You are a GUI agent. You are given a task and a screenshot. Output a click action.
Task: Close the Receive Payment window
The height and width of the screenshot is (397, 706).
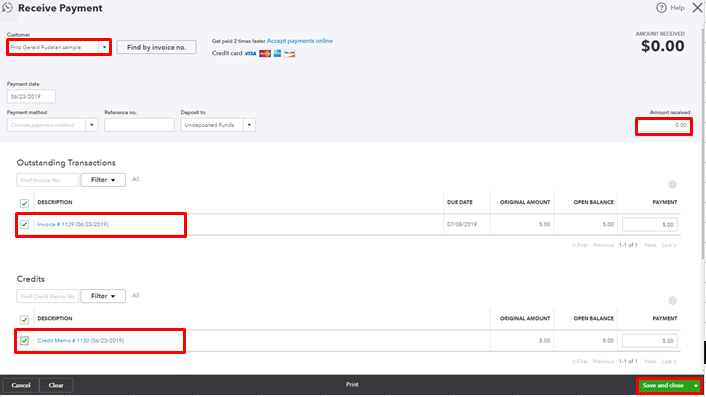pos(697,8)
